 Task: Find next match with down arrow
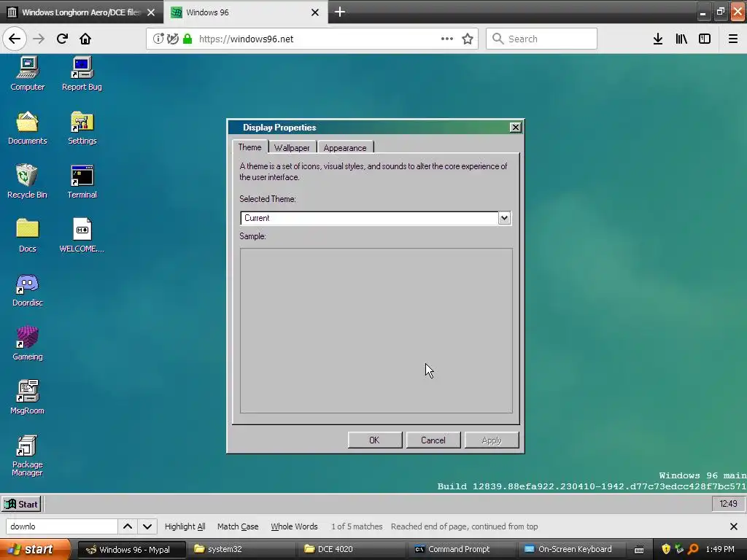point(147,526)
